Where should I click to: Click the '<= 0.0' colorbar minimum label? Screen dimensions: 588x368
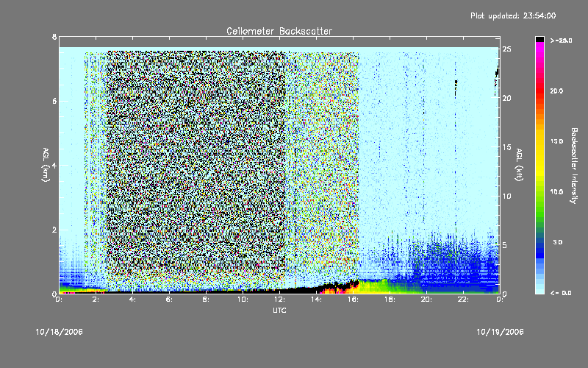click(561, 293)
